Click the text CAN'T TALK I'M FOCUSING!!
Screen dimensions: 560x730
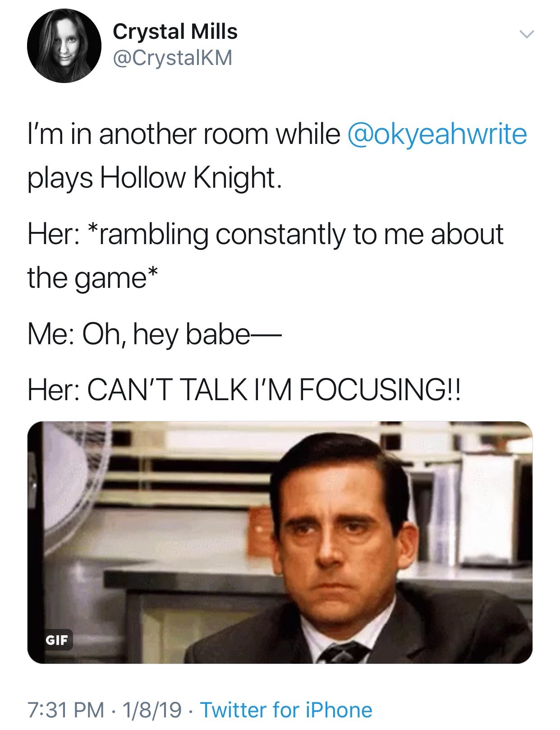(x=274, y=390)
